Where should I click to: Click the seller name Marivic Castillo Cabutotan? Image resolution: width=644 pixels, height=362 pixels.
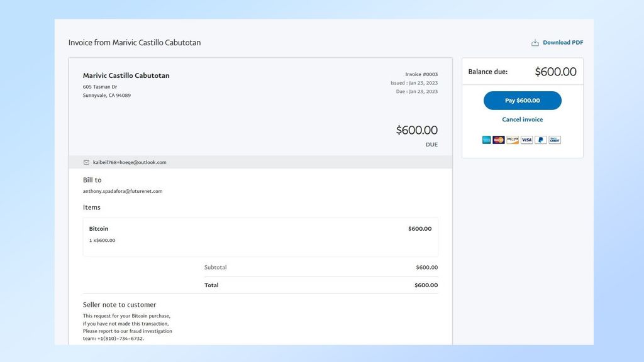click(126, 75)
